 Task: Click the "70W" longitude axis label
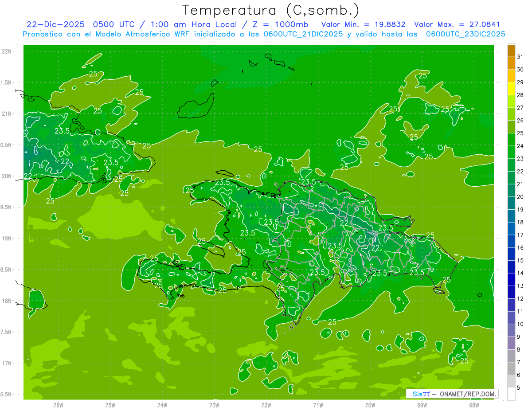370,405
